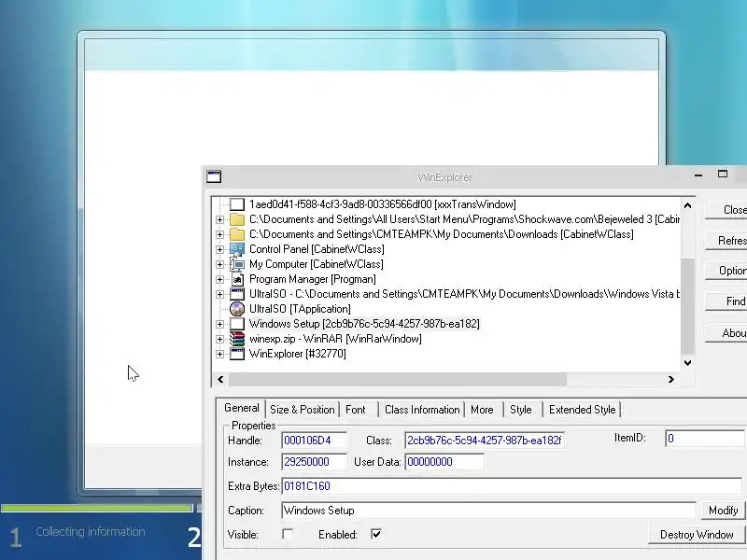Expand the Downloads CabinetWClass tree node
This screenshot has width=747, height=560.
(219, 234)
